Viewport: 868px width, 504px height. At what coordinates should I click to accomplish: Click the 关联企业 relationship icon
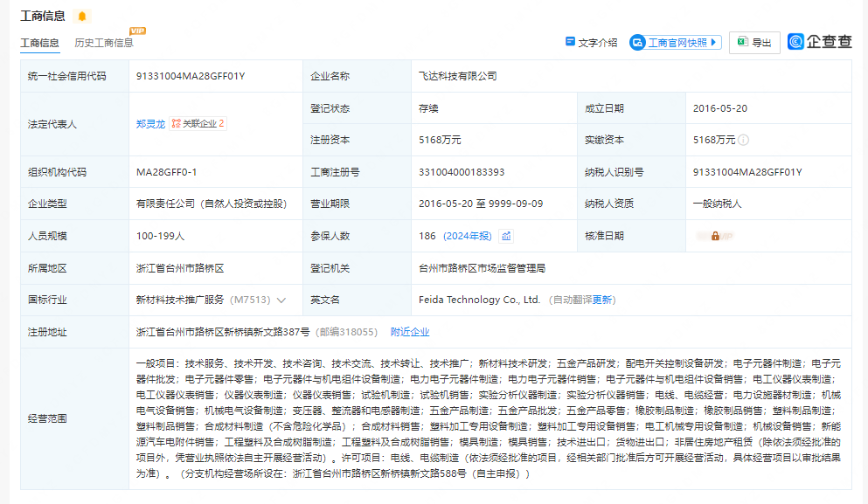[176, 124]
